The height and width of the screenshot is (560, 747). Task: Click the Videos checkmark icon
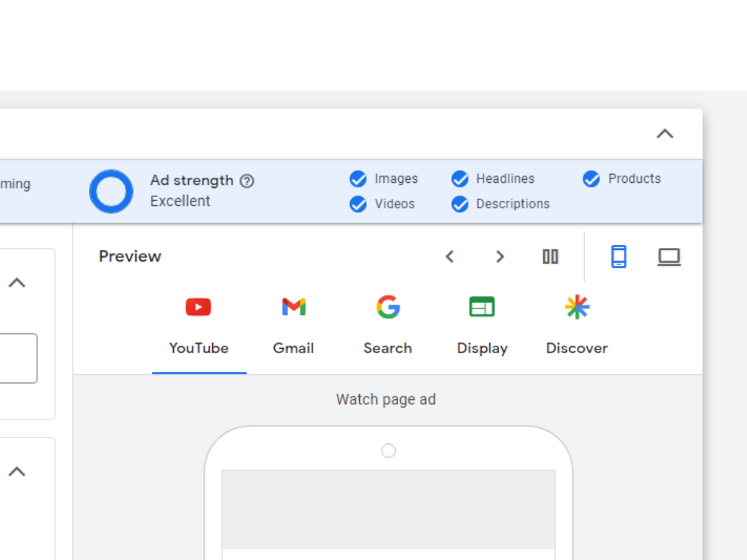(358, 204)
